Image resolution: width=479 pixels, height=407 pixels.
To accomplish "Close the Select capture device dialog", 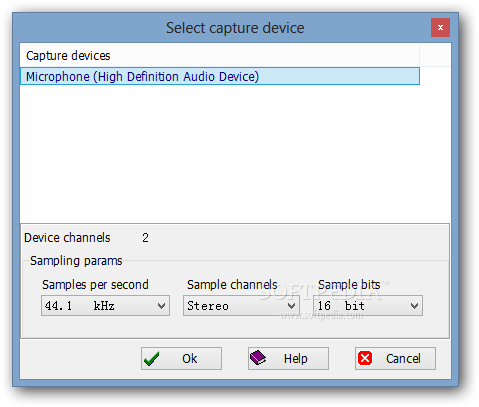I will [x=440, y=27].
